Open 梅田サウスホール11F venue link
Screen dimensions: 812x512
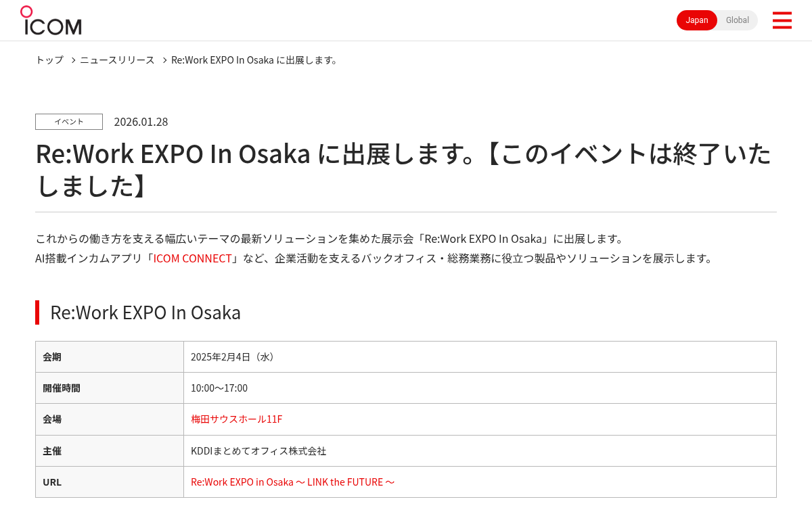click(236, 419)
